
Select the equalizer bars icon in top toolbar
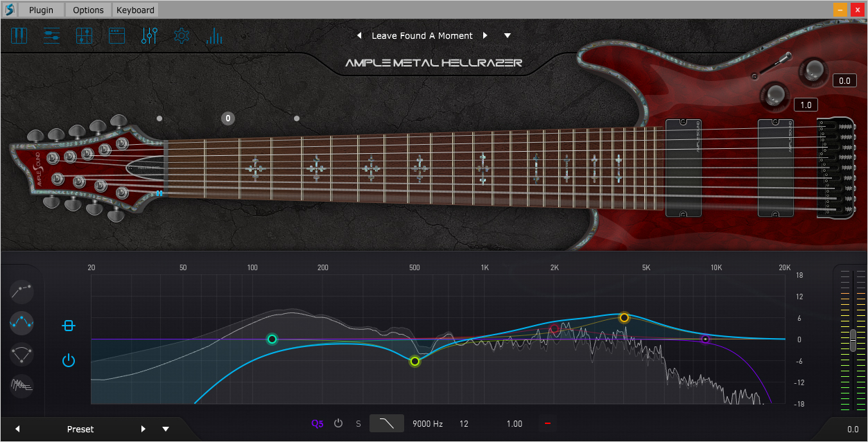coord(214,35)
